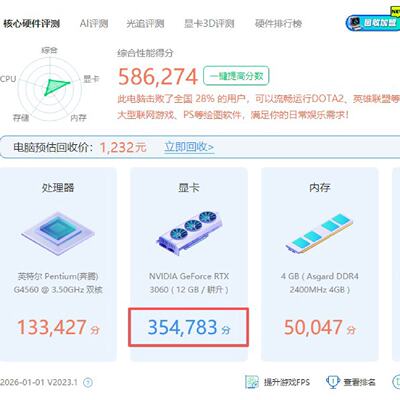Open the 显卡3D评测 tab
This screenshot has height=400, width=400.
[x=209, y=24]
